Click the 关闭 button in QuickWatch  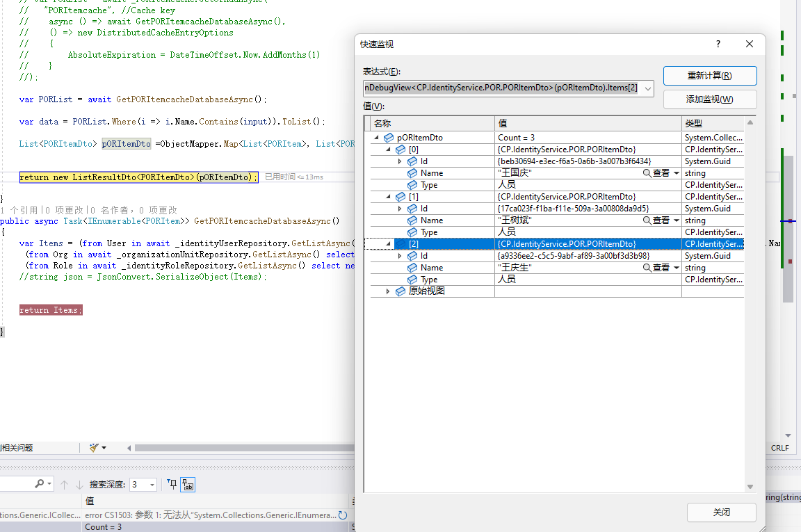(721, 513)
